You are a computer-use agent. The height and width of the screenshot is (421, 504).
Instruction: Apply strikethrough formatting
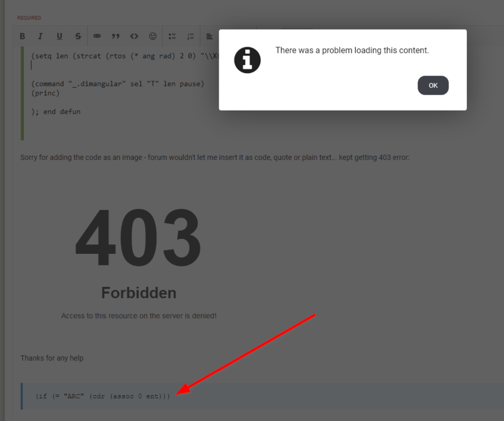tap(78, 37)
